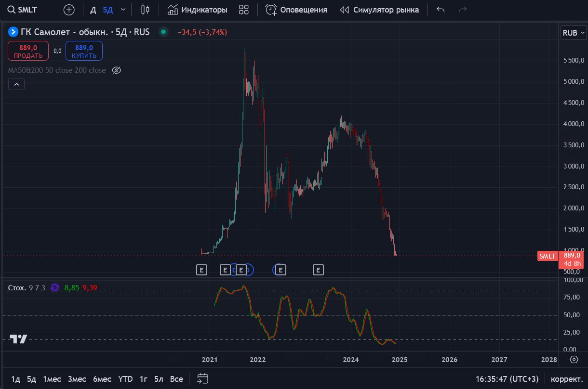Open the Индикаторы indicators dialog
Image resolution: width=588 pixels, height=389 pixels.
pos(197,10)
